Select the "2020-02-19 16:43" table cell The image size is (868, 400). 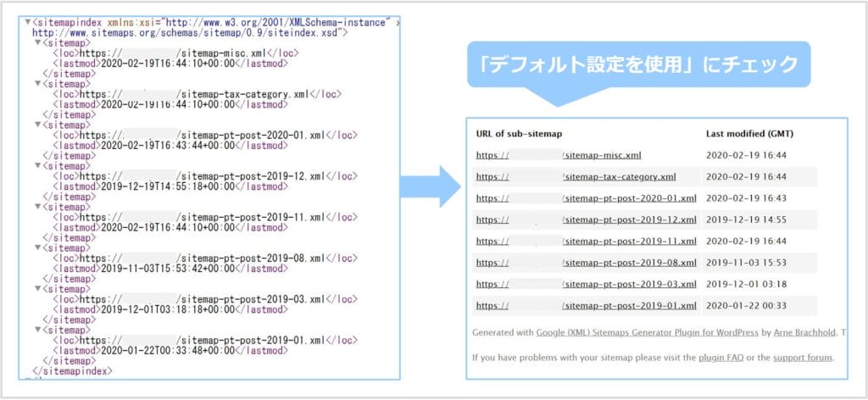tap(746, 198)
